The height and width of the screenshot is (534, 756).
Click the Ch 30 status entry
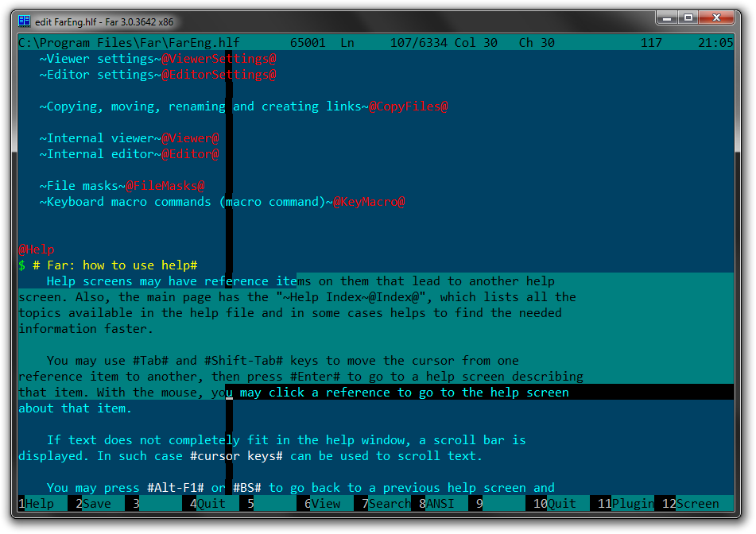[537, 42]
